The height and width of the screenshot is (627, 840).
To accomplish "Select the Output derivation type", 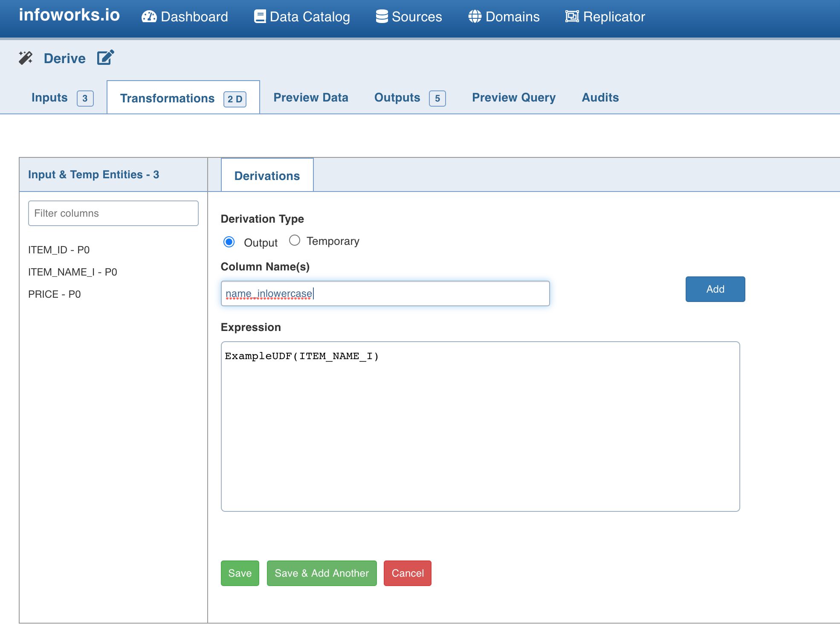I will (229, 241).
